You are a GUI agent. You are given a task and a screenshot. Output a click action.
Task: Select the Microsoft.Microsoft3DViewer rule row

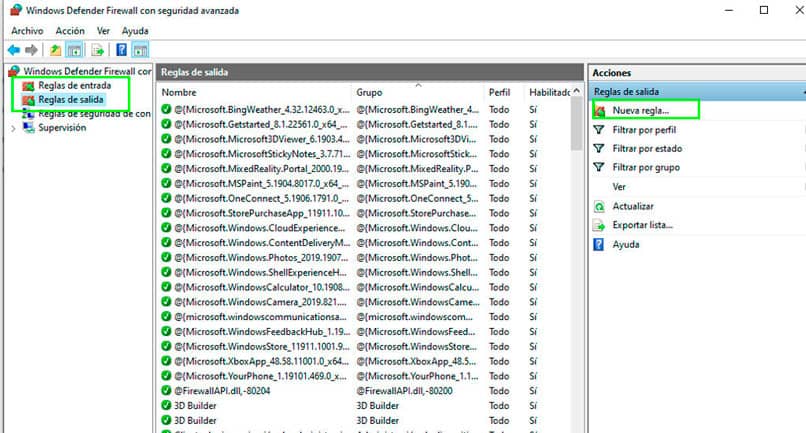pos(365,139)
